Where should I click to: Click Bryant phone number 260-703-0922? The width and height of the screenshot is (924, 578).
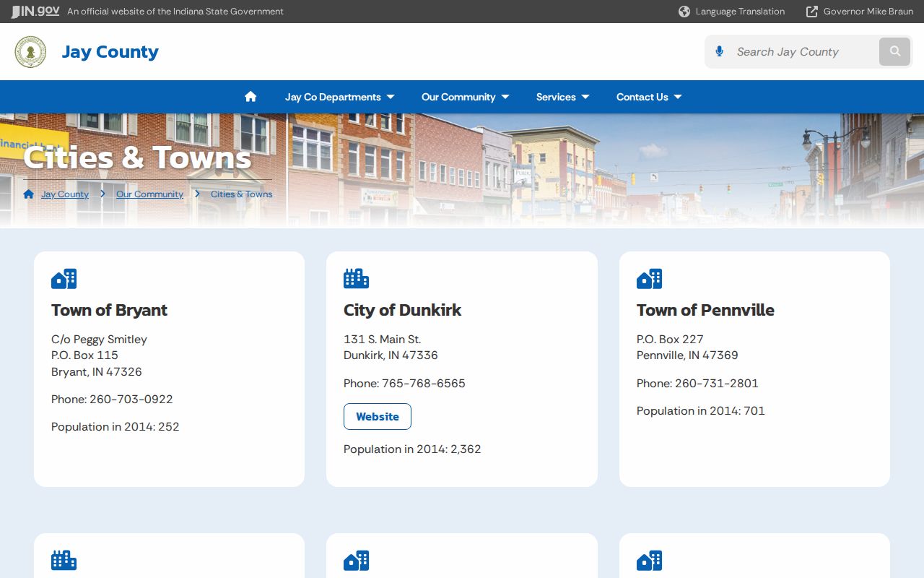(131, 400)
